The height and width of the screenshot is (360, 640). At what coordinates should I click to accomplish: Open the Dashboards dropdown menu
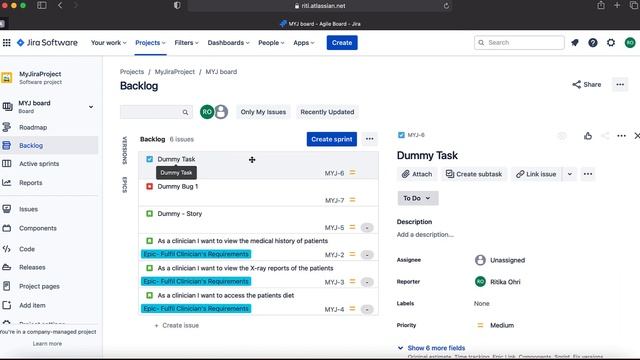[228, 42]
